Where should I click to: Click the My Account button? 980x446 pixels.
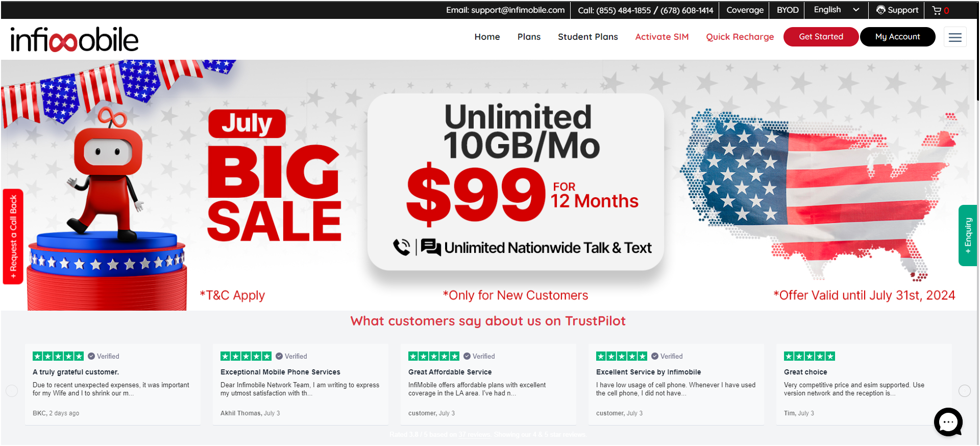pyautogui.click(x=898, y=37)
